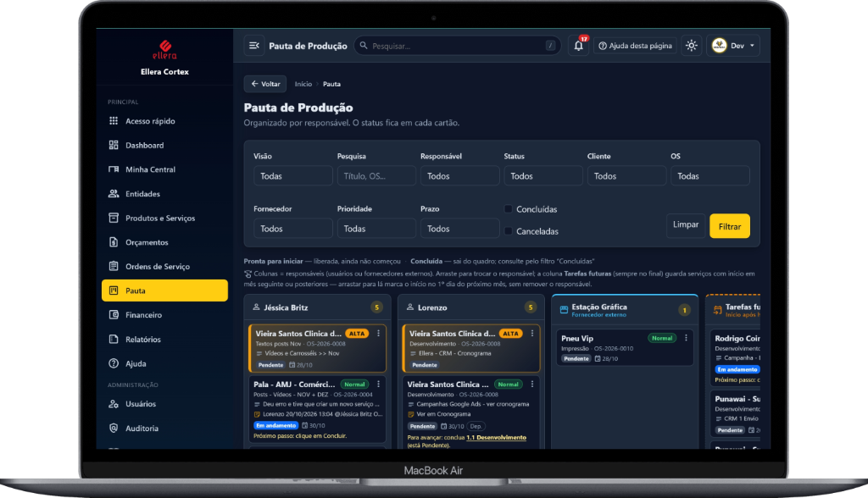Open Minha Central in the sidebar
Viewport: 868px width, 498px height.
tap(164, 169)
